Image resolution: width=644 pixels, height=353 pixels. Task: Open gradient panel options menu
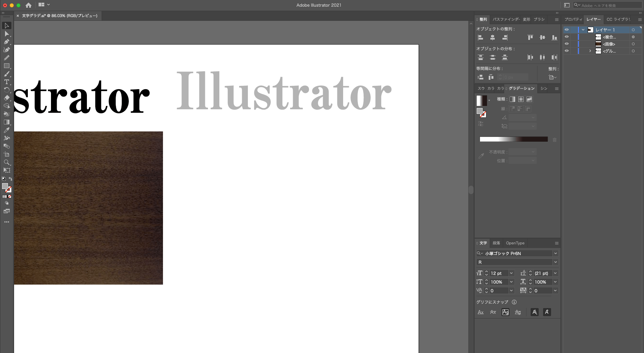click(x=557, y=89)
